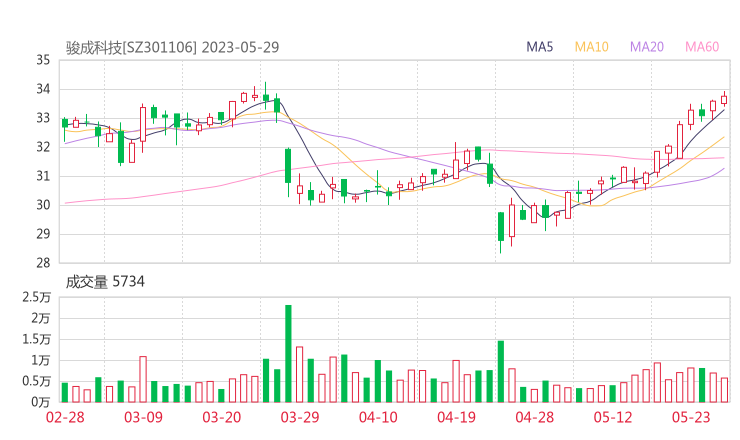740x440 pixels.
Task: Click the 04-19 date axis label
Action: click(456, 417)
